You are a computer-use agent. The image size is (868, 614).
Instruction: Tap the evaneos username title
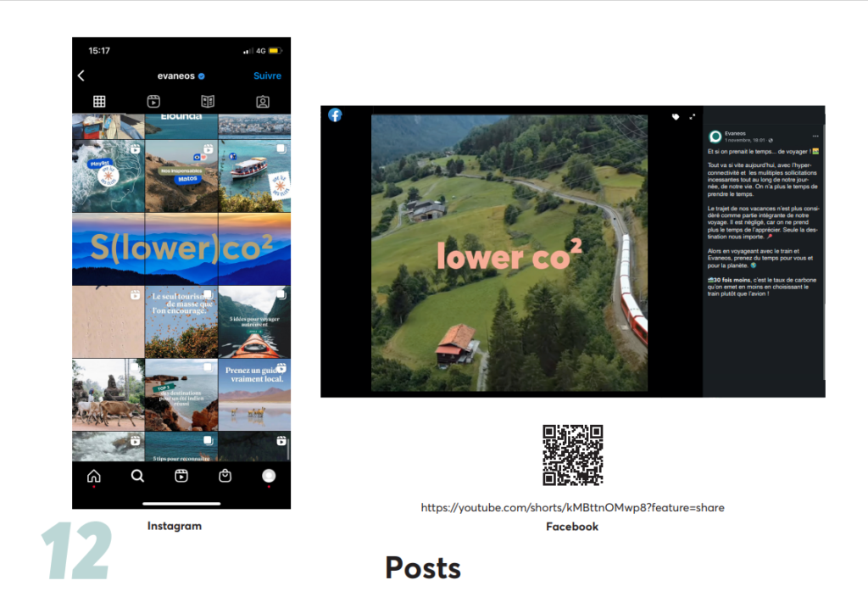tap(176, 75)
